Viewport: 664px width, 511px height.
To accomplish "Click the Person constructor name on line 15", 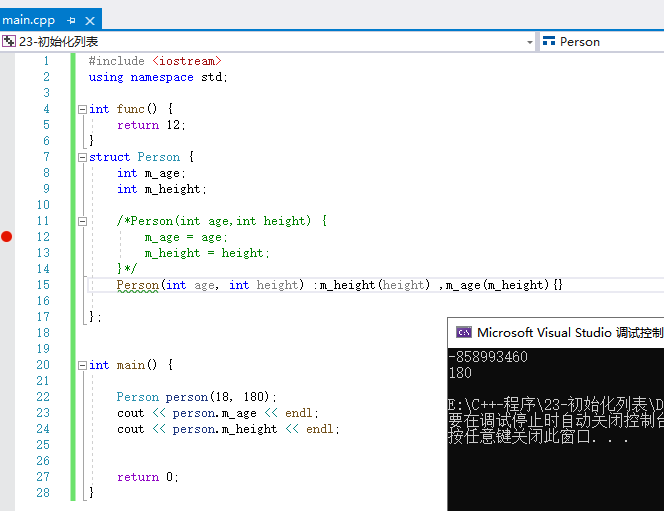I will click(x=138, y=285).
